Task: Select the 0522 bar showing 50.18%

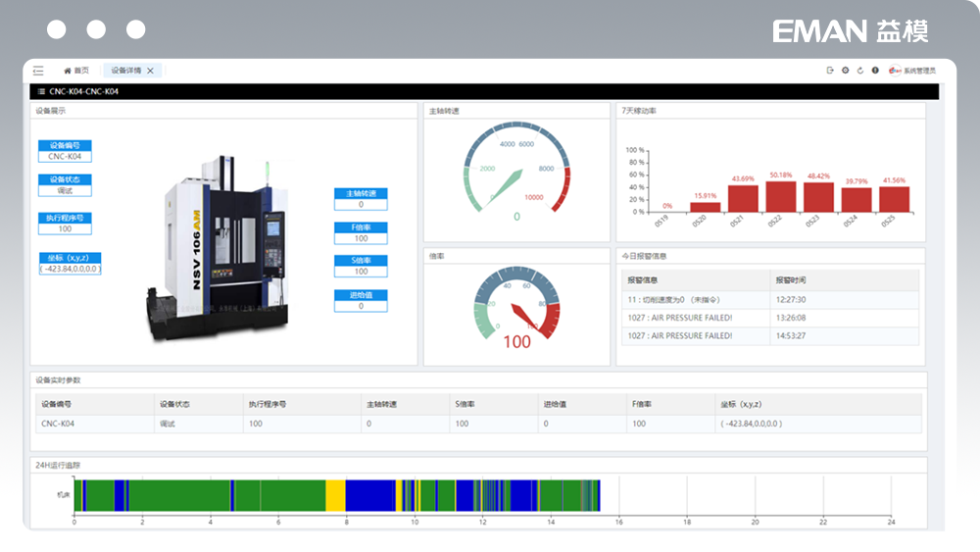Action: [x=781, y=196]
